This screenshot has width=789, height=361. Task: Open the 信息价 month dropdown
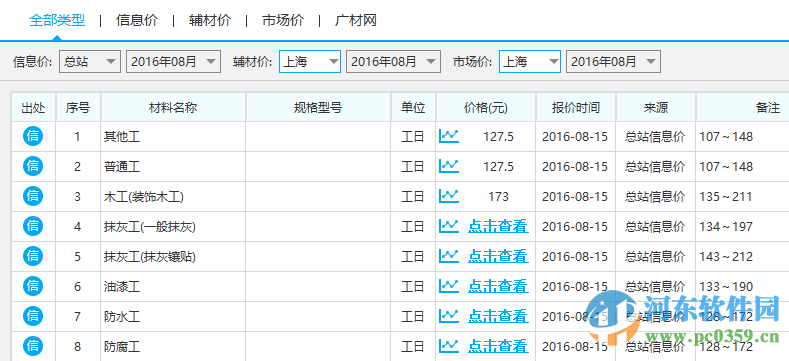pyautogui.click(x=174, y=62)
